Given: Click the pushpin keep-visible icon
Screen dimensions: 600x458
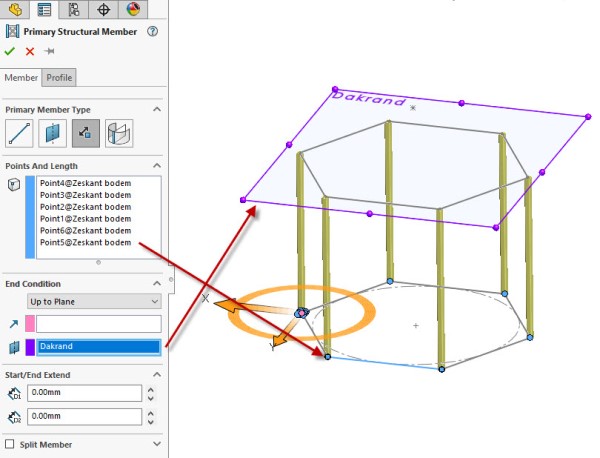Looking at the screenshot, I should pos(49,51).
